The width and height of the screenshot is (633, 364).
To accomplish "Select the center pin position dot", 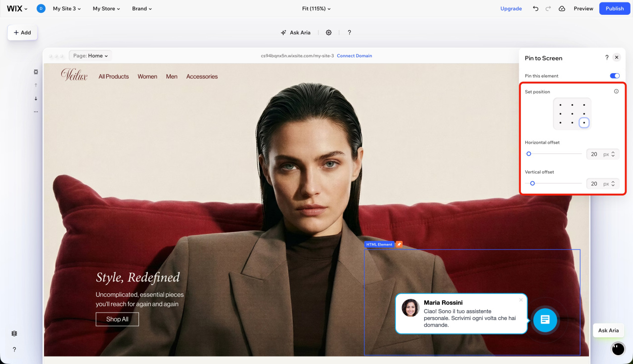I will click(572, 114).
